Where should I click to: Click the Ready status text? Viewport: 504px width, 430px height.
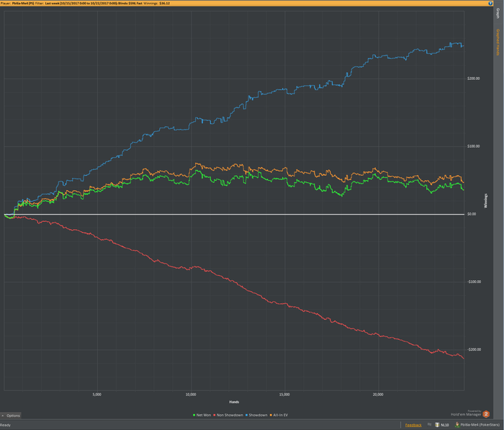coord(6,425)
